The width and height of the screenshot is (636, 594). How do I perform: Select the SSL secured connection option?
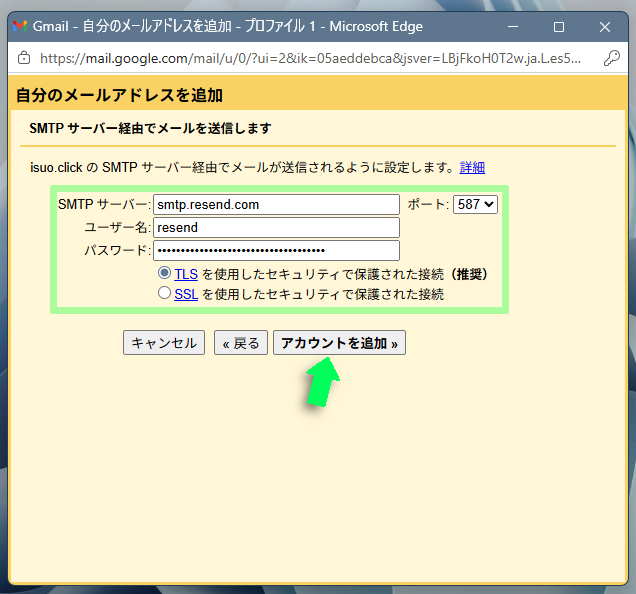164,293
